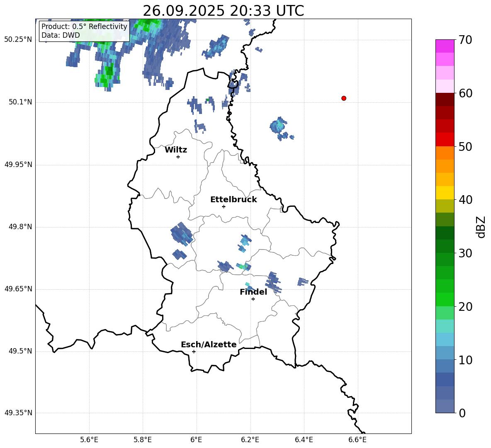Click the light cyan colorbar segment near 15

tap(445, 326)
